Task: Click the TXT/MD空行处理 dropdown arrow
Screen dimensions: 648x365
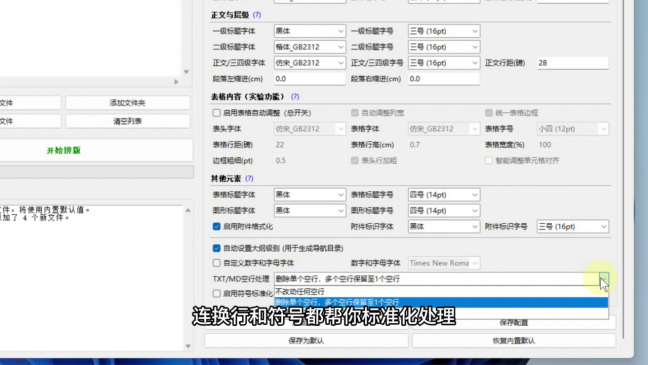Action: point(604,279)
